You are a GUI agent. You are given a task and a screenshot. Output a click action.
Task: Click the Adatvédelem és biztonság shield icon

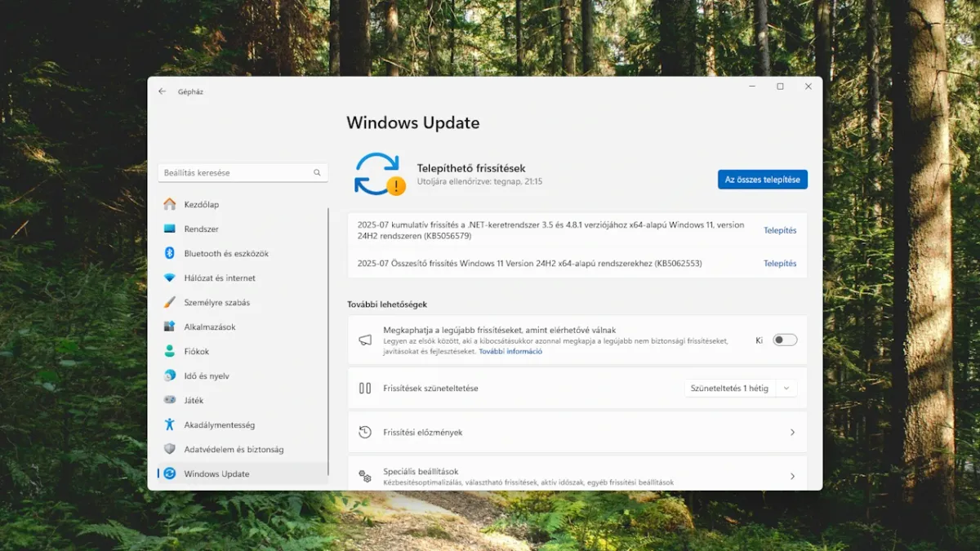coord(170,449)
